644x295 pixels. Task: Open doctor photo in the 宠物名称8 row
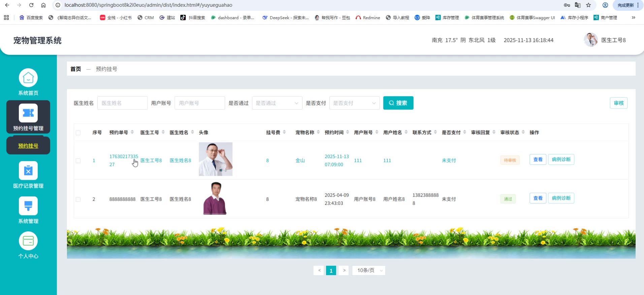coord(216,198)
